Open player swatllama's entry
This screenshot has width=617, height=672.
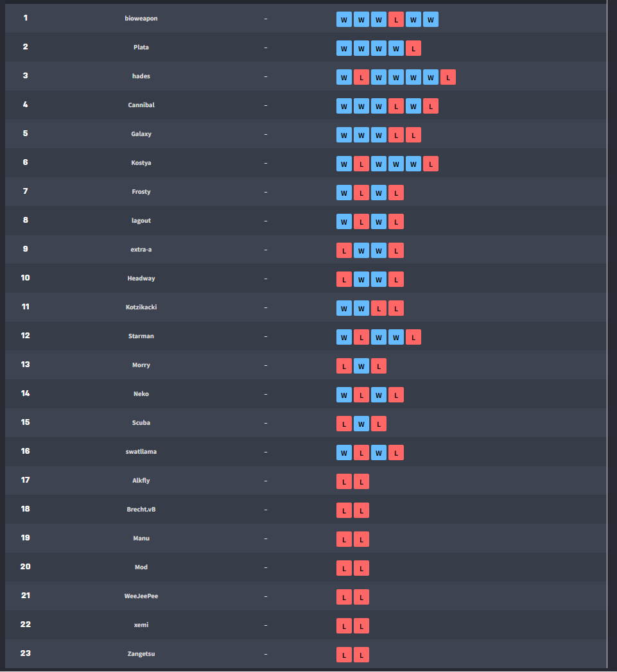141,451
